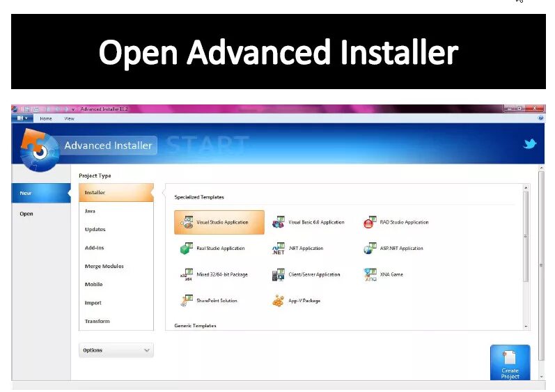555x392 pixels.
Task: Click the help icon in the ribbon corner
Action: coord(540,118)
